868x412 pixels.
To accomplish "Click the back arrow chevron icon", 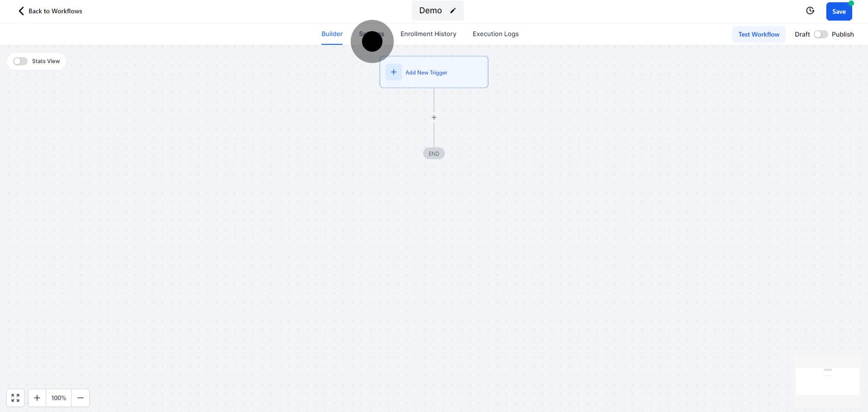I will 21,11.
